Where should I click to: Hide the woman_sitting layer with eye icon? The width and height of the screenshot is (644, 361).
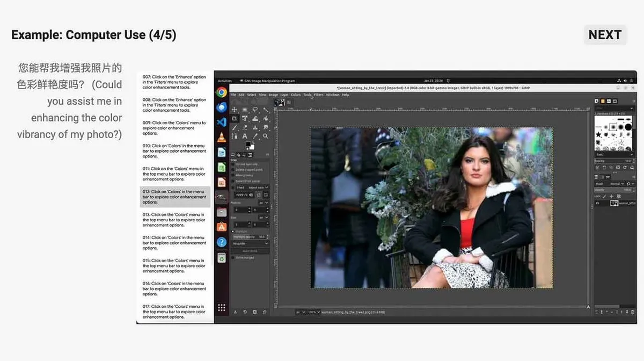[597, 203]
